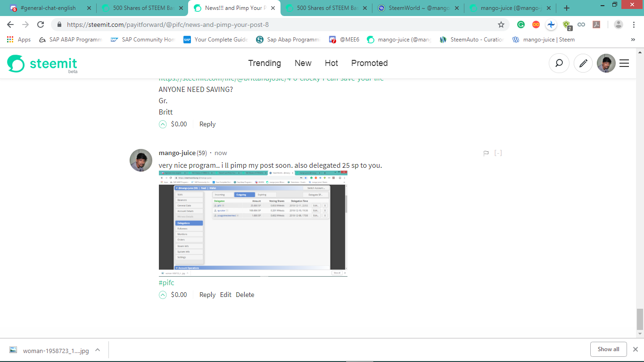Viewport: 644px width, 362px height.
Task: Open the Chrome three-dot menu
Action: 634,25
